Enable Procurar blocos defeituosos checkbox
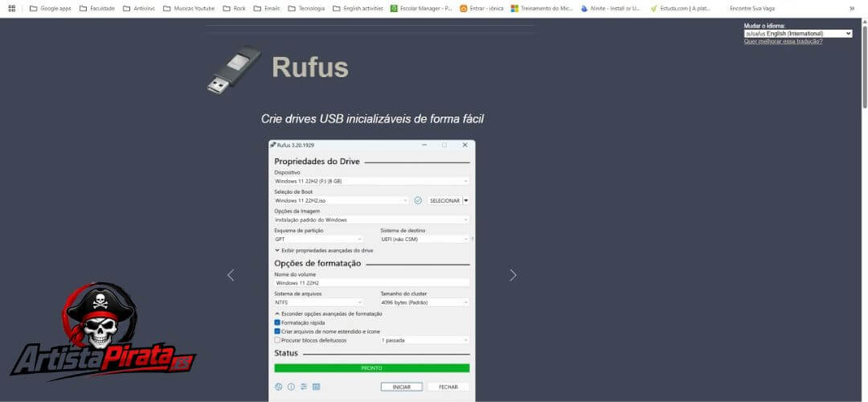This screenshot has width=868, height=402. (277, 340)
